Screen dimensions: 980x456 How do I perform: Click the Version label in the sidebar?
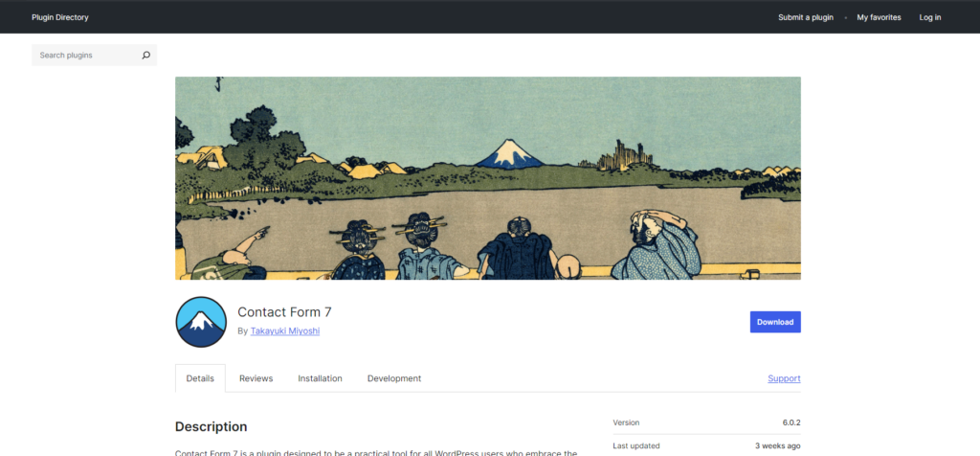point(626,422)
